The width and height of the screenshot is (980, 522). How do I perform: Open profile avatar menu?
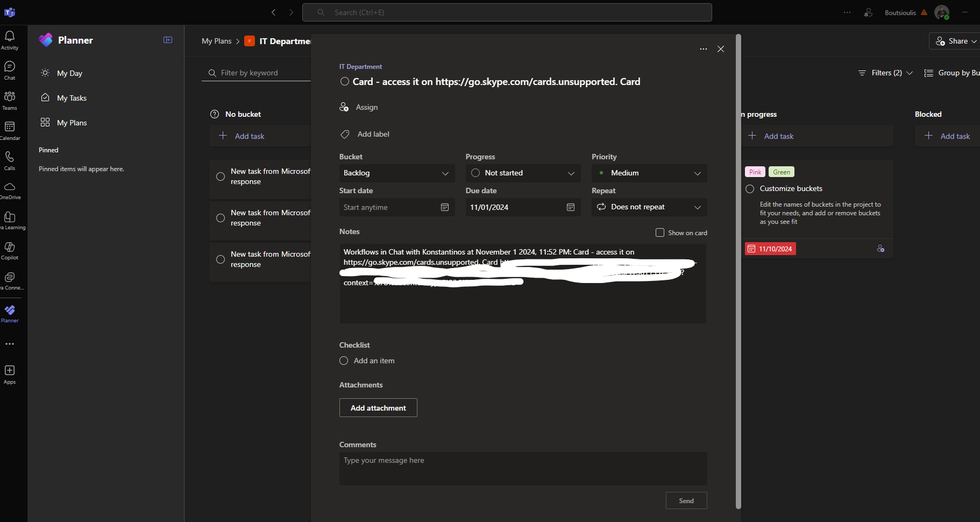point(942,12)
